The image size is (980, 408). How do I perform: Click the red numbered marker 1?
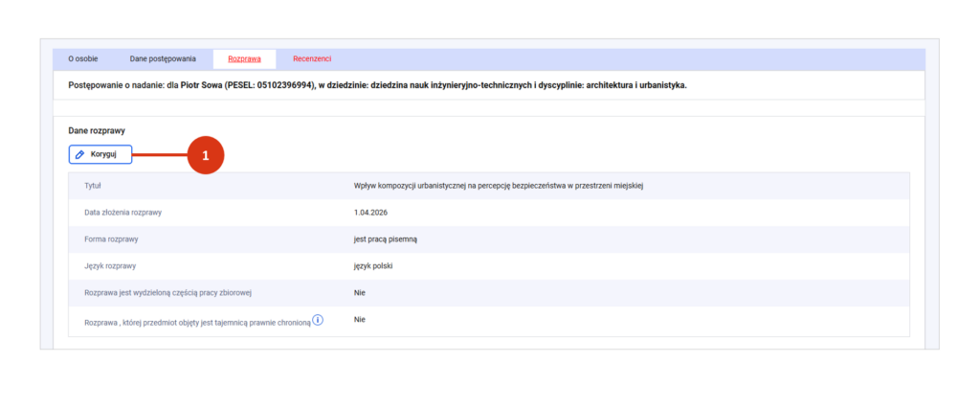point(206,155)
